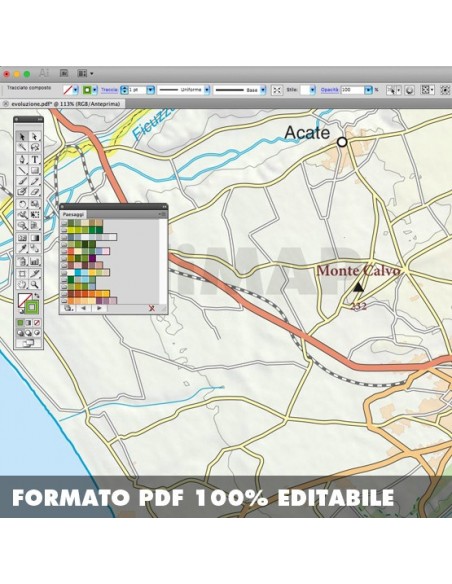Image resolution: width=452 pixels, height=584 pixels.
Task: Select the Direct Selection (white arrow) tool
Action: click(x=35, y=137)
